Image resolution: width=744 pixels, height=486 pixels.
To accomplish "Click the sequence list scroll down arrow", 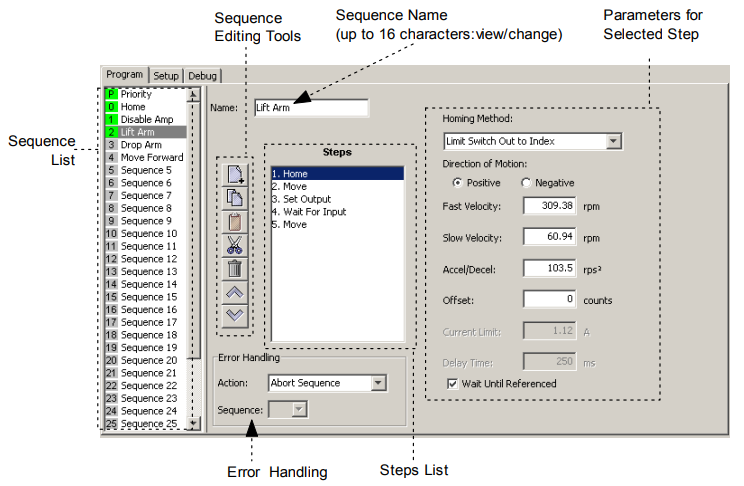I will (193, 423).
